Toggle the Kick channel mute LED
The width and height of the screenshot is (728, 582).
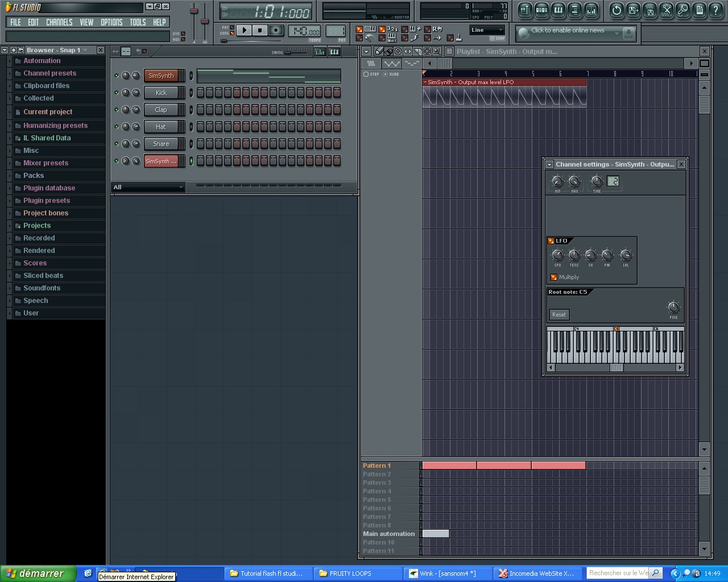click(x=117, y=93)
